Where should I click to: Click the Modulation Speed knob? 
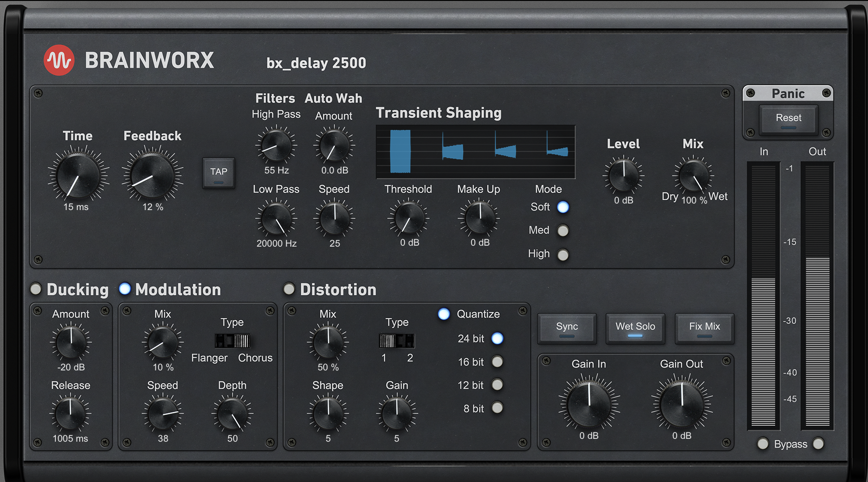pyautogui.click(x=163, y=414)
